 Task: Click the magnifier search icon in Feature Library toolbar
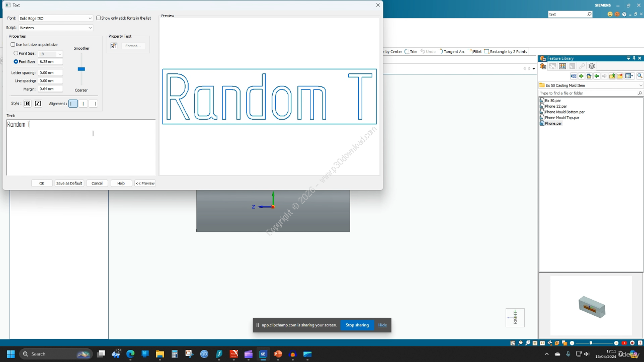pos(639,76)
